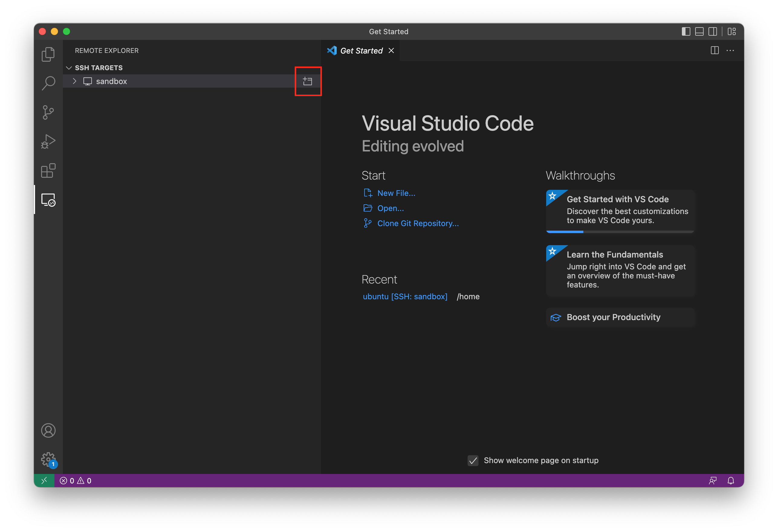Image resolution: width=778 pixels, height=532 pixels.
Task: Click the green fullscreen window button
Action: (x=66, y=31)
